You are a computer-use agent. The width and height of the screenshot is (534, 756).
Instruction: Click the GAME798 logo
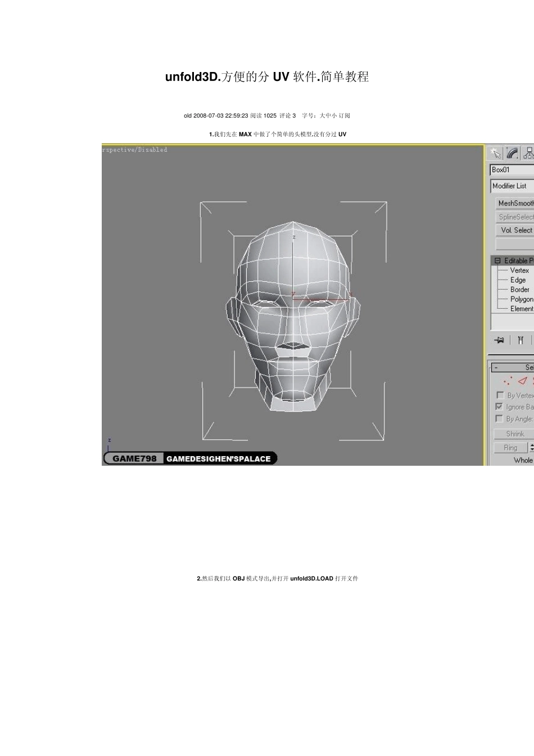(x=134, y=458)
